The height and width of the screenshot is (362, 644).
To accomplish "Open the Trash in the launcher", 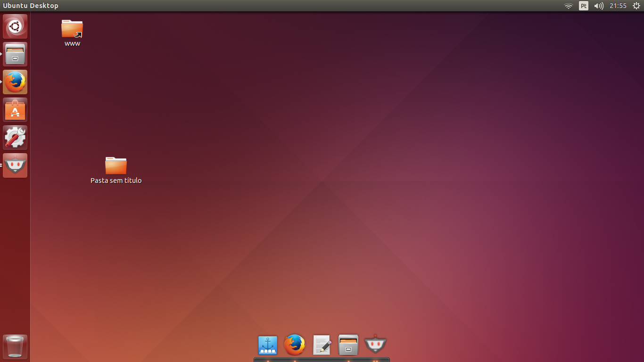I will click(x=15, y=347).
